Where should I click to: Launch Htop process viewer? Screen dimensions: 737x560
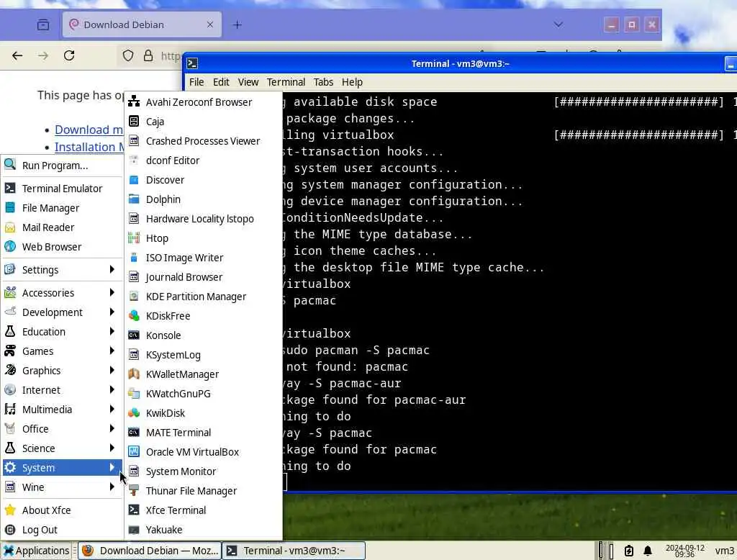coord(203,238)
